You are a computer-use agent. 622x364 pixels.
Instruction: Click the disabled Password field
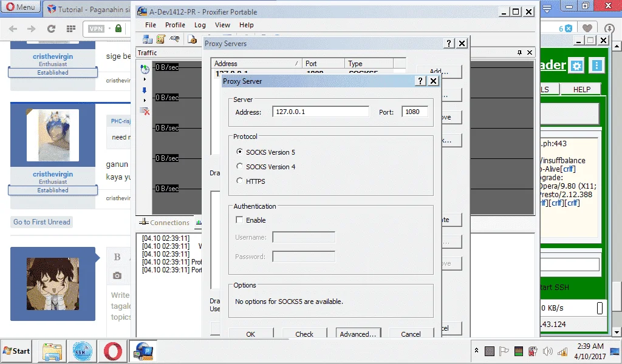(x=304, y=257)
